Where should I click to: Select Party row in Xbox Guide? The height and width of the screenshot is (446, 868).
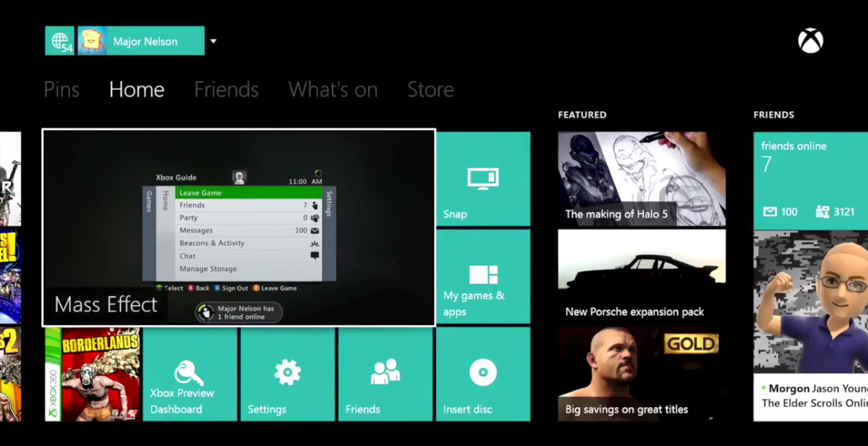249,218
